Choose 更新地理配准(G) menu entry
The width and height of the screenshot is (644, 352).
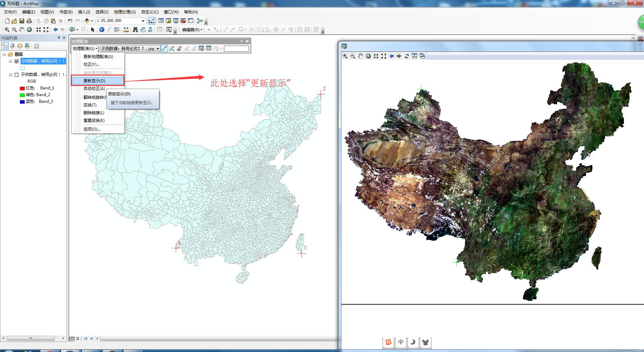coord(98,56)
